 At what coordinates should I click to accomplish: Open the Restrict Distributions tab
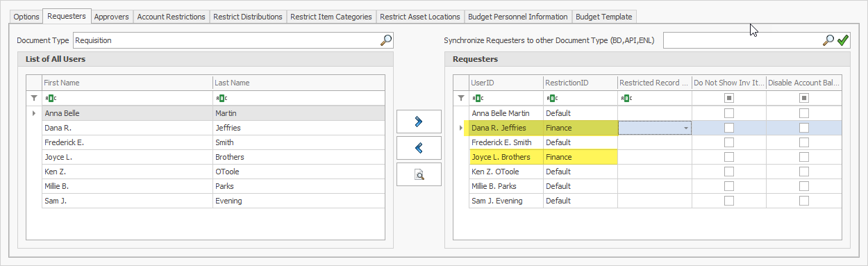click(248, 16)
